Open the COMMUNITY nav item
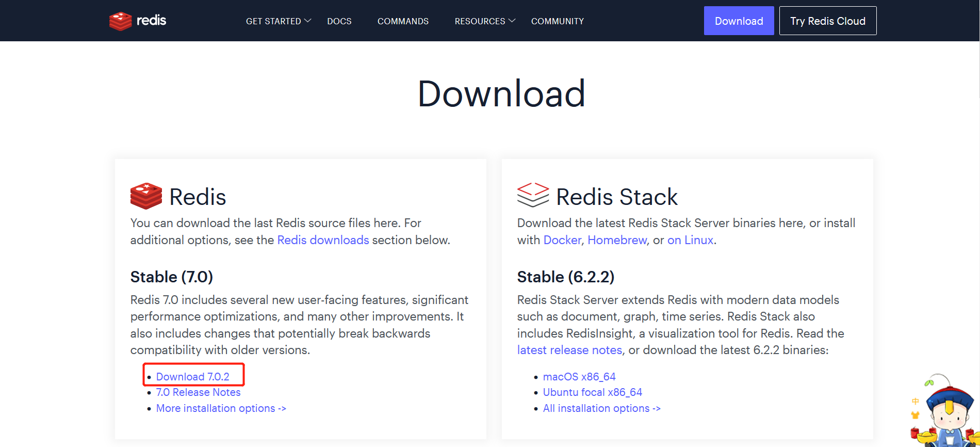980x447 pixels. click(x=558, y=21)
